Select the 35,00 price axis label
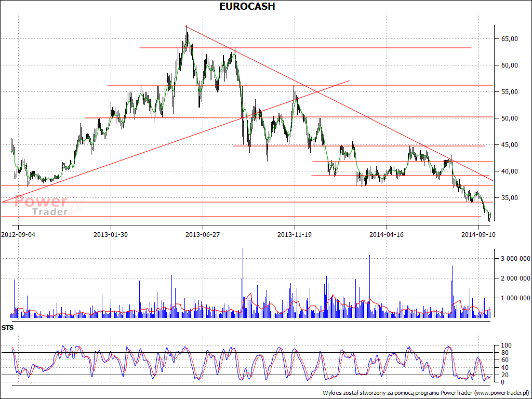 509,198
